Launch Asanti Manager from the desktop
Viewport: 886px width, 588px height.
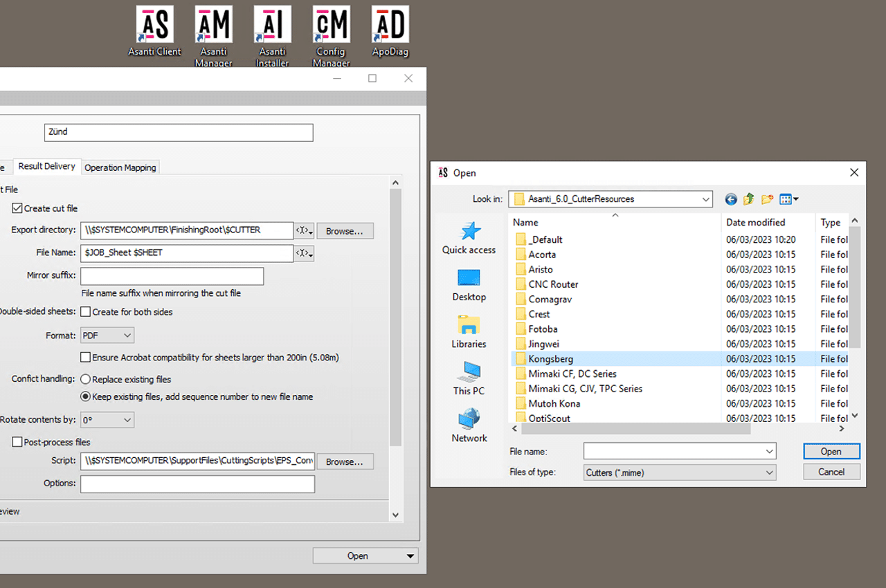[x=213, y=37]
